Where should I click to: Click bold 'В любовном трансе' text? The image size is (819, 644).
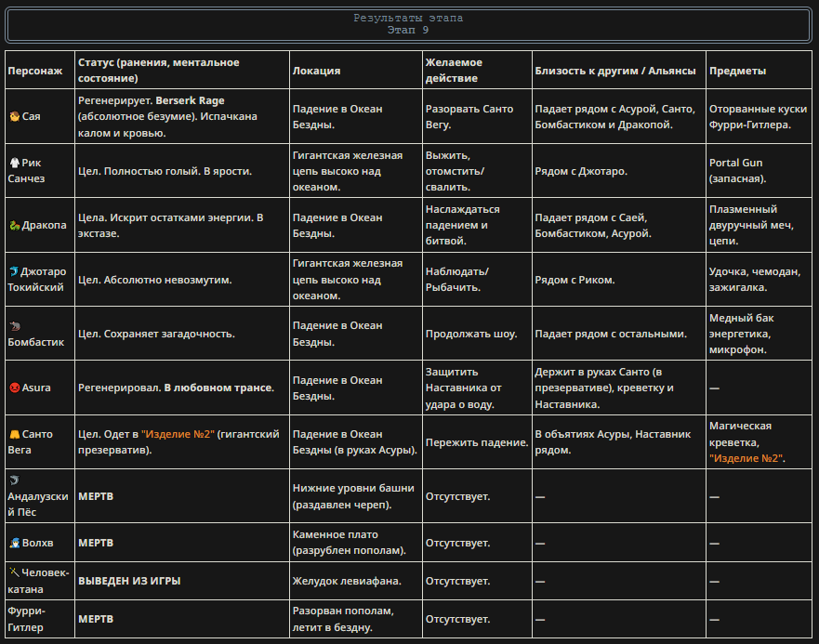click(x=218, y=388)
